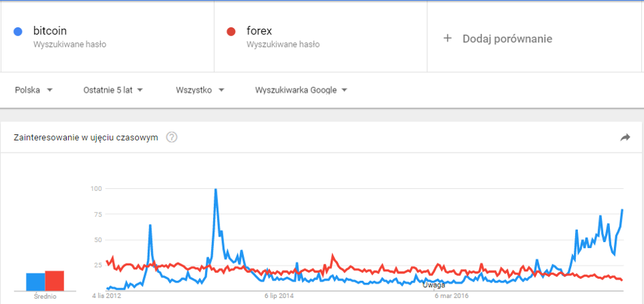Viewport: 644px width, 304px height.
Task: Click the blue average bar for bitcoin
Action: 35,282
